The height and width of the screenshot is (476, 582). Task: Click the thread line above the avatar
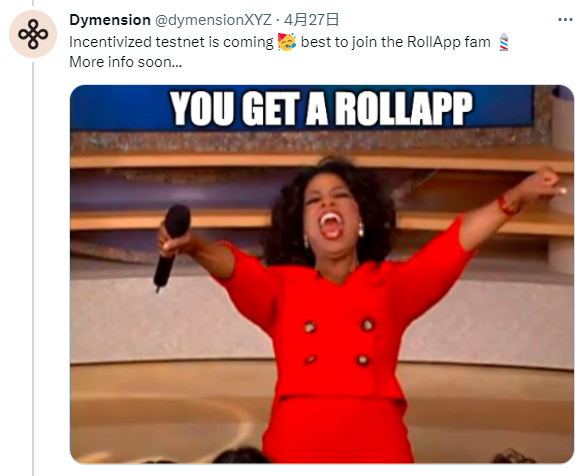tap(33, 3)
